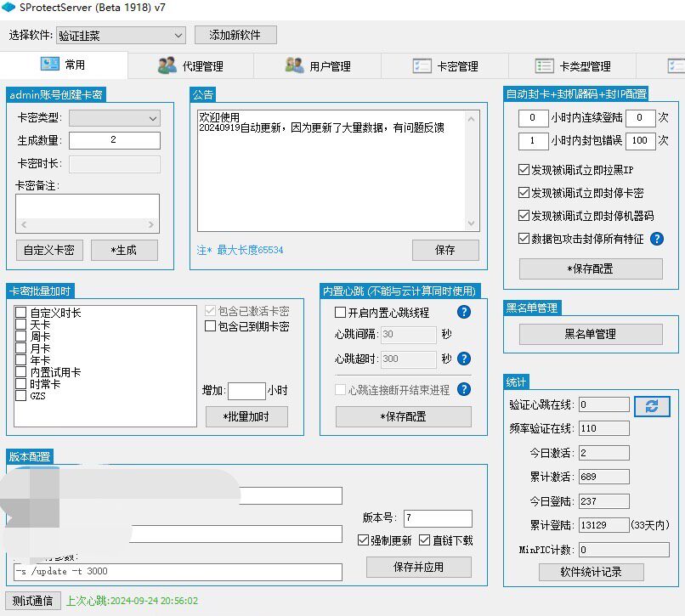The height and width of the screenshot is (616, 685).
Task: Click *保存配置 in 内置心跳 panel
Action: (403, 416)
